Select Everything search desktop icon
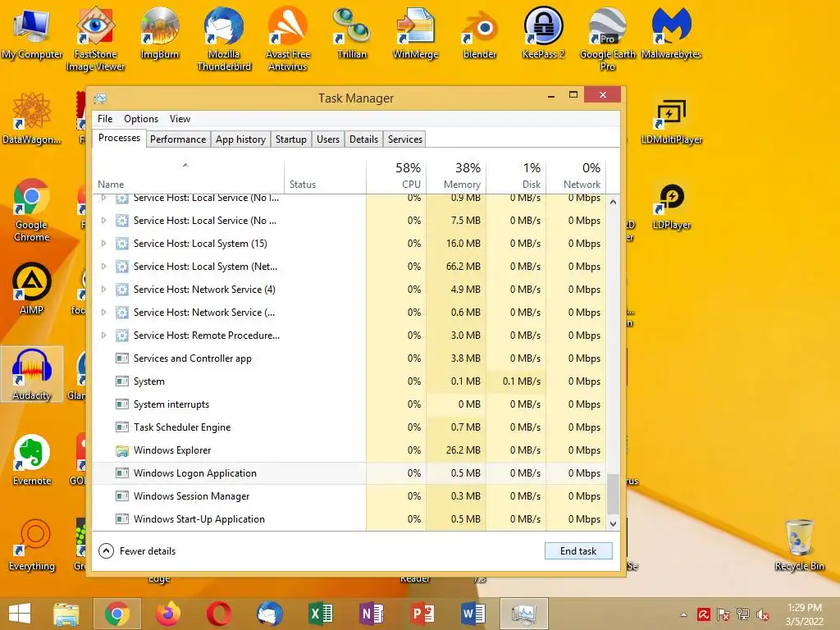 click(32, 546)
